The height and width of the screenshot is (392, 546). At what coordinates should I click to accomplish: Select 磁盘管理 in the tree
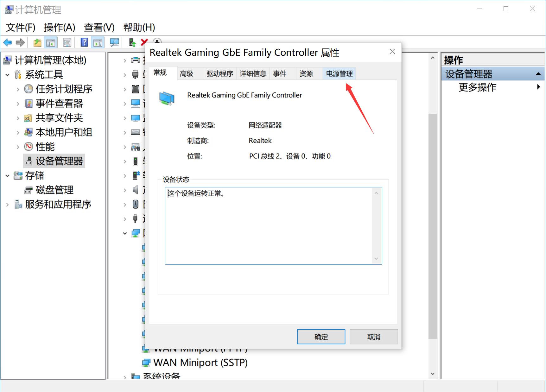(x=54, y=190)
